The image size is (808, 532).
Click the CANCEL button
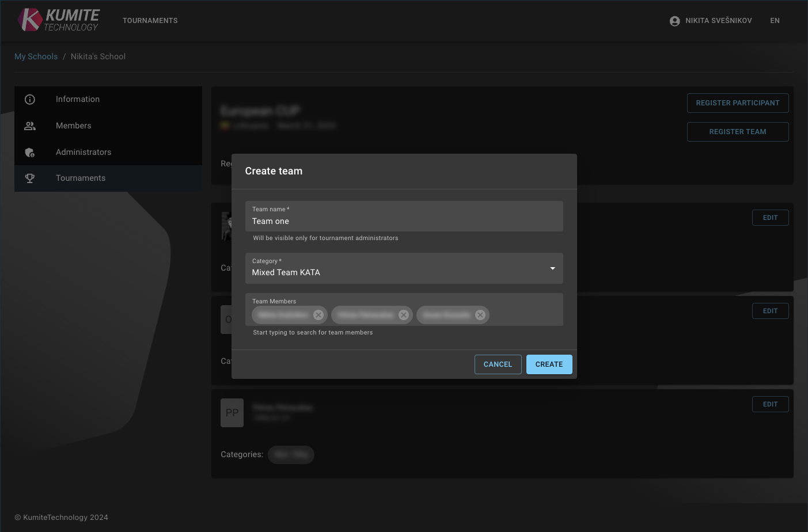coord(498,364)
